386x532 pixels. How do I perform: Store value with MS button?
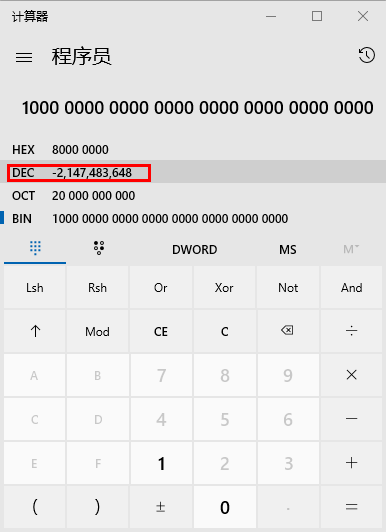click(288, 250)
